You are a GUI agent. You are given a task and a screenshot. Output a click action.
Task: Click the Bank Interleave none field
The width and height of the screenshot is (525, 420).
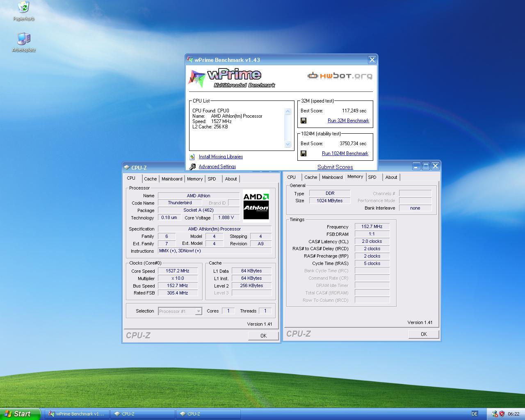click(415, 208)
